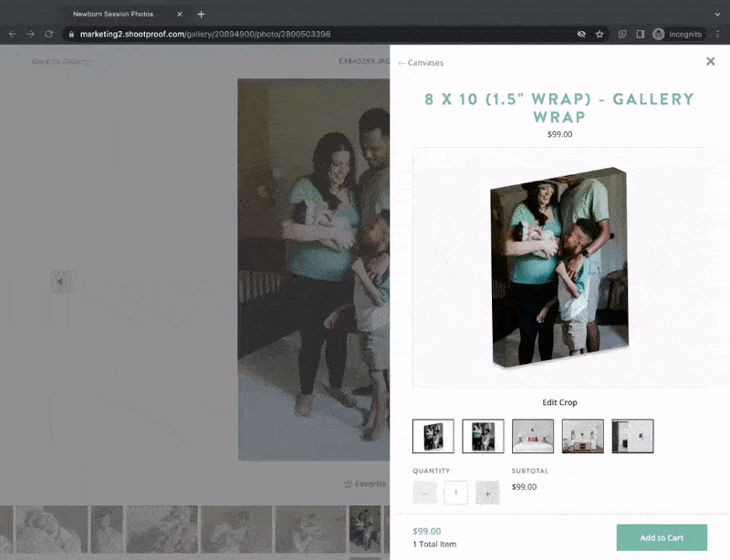The width and height of the screenshot is (730, 560).
Task: Decrease quantity with minus button
Action: pos(425,493)
